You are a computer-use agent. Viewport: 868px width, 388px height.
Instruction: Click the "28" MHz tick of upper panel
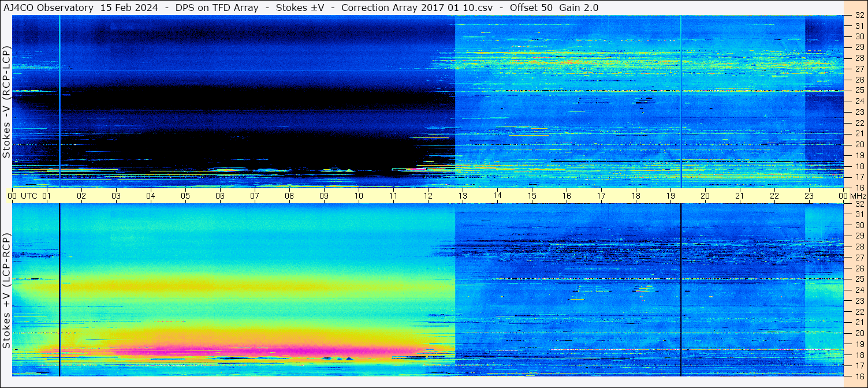click(x=859, y=58)
